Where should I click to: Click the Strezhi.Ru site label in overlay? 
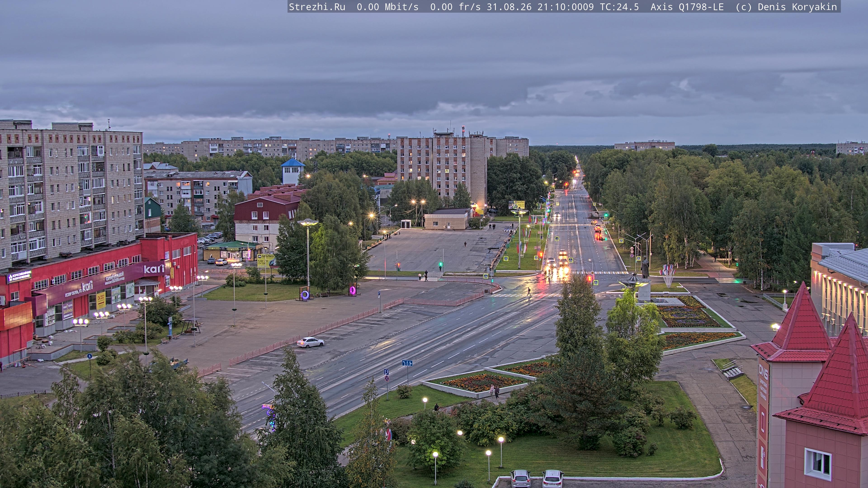pos(317,7)
